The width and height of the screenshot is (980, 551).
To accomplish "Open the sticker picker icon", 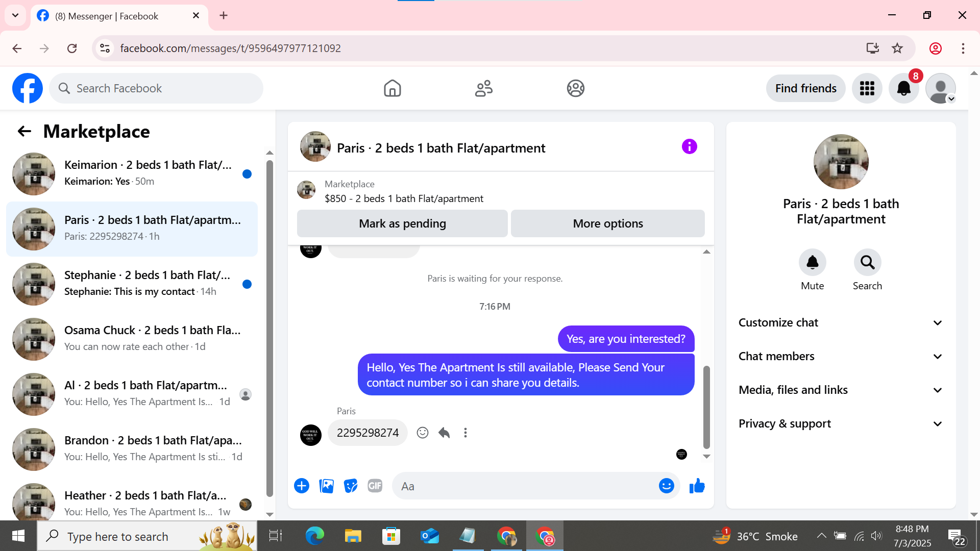I will point(351,486).
